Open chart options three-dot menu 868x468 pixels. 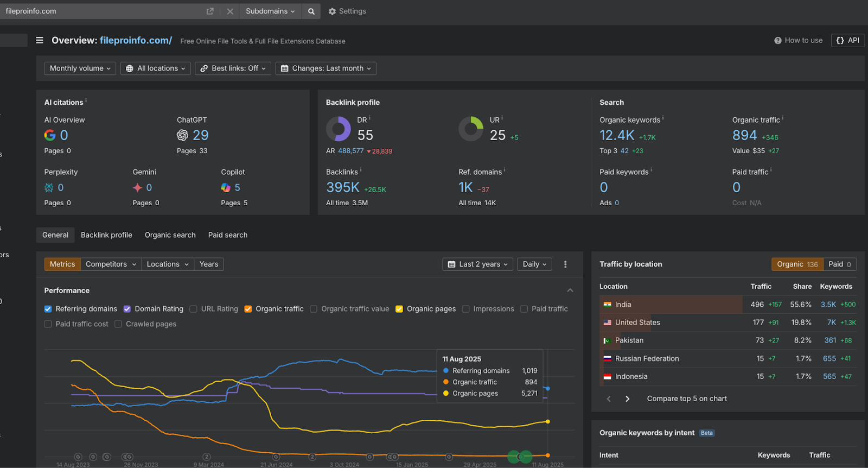[565, 264]
